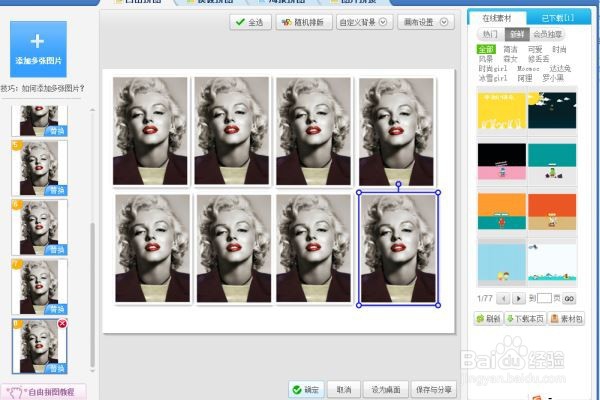Screen dimensions: 600x400
Task: Apply the orange-red over tan background template
Action: click(x=552, y=212)
